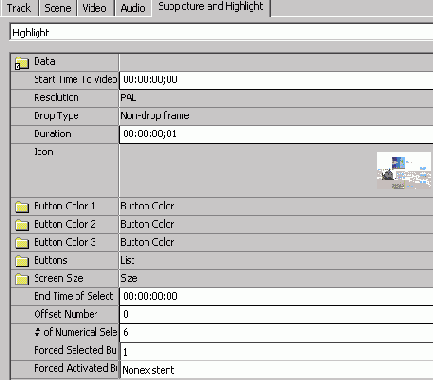Image resolution: width=433 pixels, height=380 pixels.
Task: Click the End Time of Select field
Action: coord(276,296)
